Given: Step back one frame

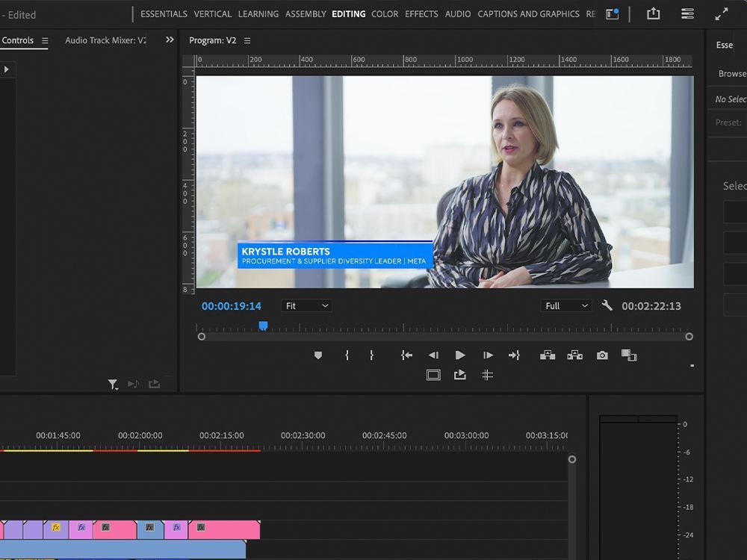Looking at the screenshot, I should tap(433, 355).
